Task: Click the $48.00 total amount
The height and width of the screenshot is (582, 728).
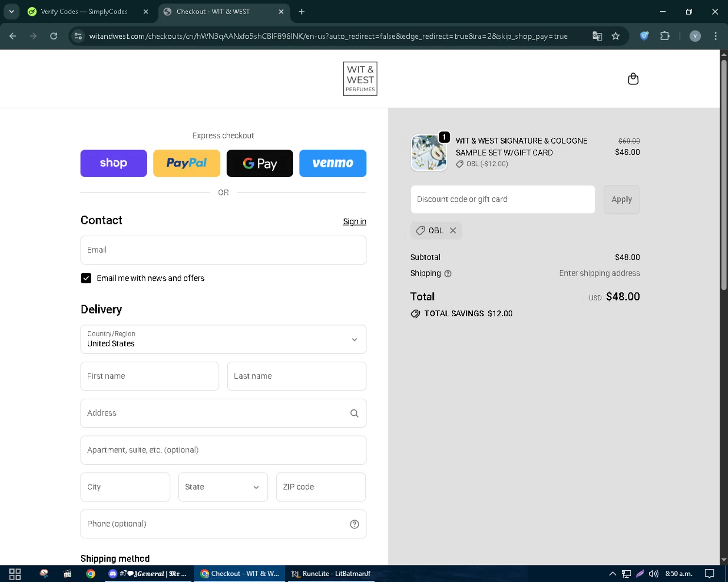Action: tap(623, 296)
